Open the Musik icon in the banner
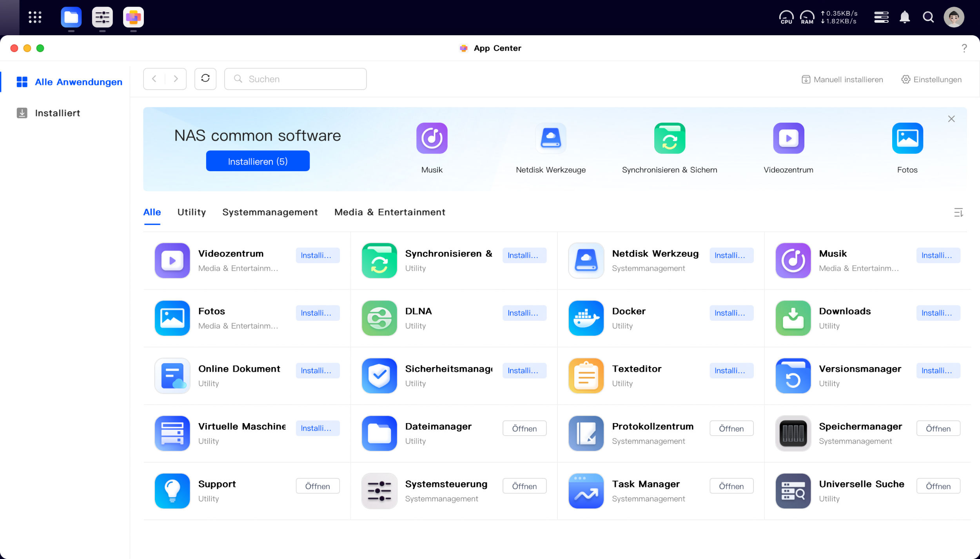 [432, 138]
